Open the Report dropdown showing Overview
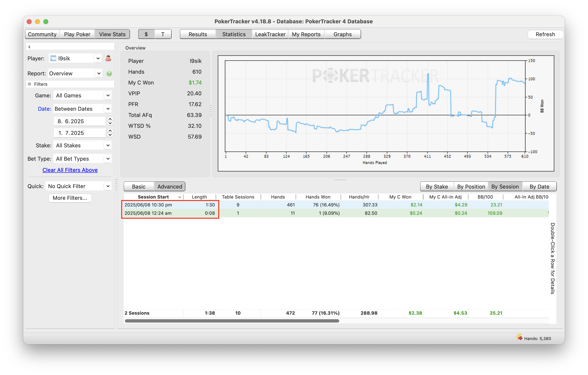Screen dimensions: 588x375 point(99,73)
